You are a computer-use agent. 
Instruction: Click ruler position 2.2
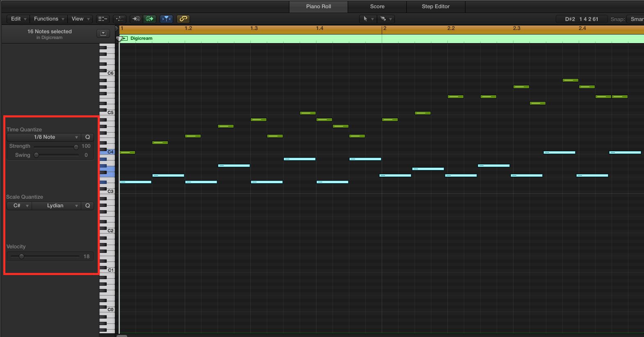coord(451,28)
